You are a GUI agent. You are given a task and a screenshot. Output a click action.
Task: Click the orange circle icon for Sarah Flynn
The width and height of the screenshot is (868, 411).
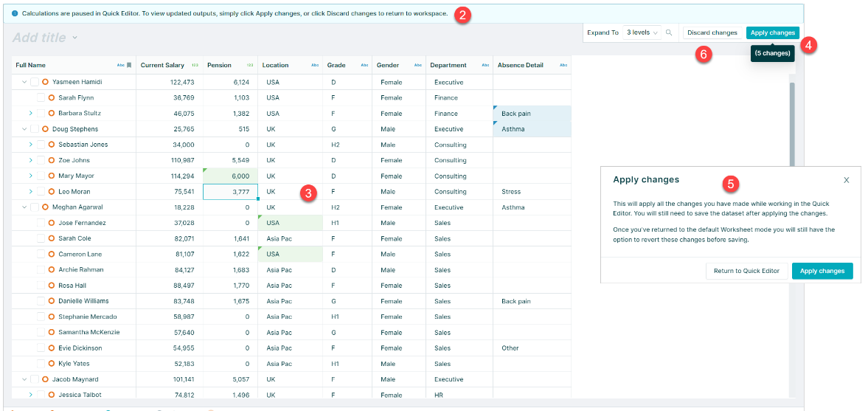tap(52, 97)
